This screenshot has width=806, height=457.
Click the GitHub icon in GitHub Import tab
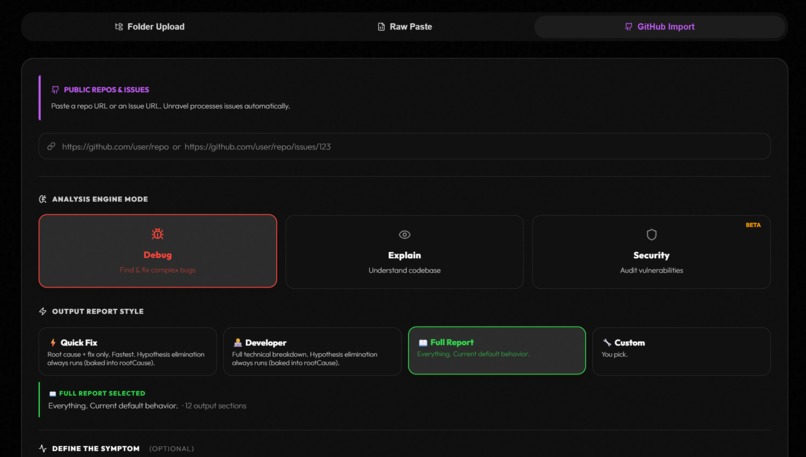[x=628, y=27]
